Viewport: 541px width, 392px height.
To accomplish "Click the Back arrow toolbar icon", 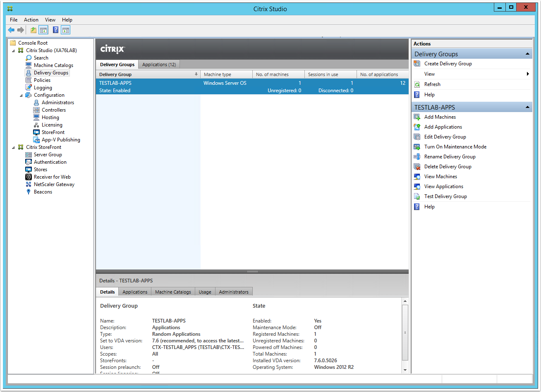I will 11,30.
